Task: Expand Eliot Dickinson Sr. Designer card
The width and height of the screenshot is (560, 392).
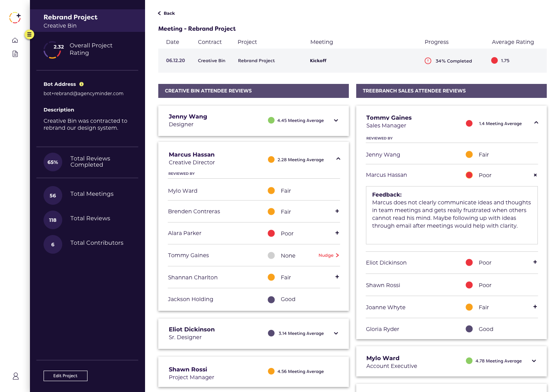Action: (x=336, y=333)
